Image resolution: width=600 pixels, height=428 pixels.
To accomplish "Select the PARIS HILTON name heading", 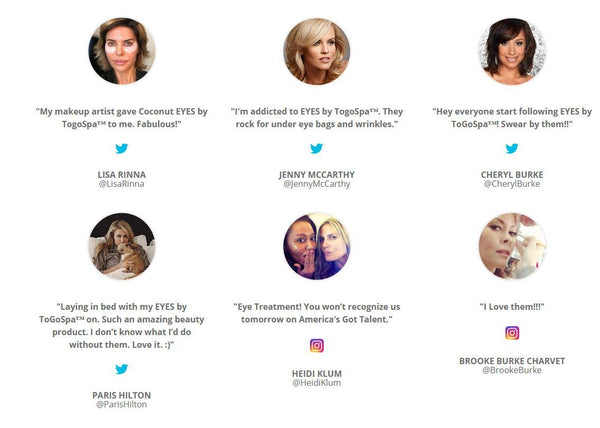I will click(x=122, y=395).
